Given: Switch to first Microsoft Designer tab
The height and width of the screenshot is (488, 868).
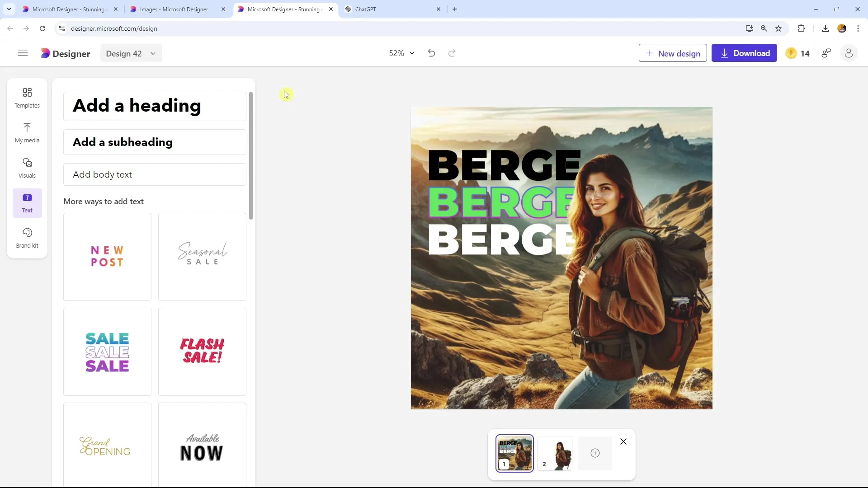Looking at the screenshot, I should (x=68, y=9).
